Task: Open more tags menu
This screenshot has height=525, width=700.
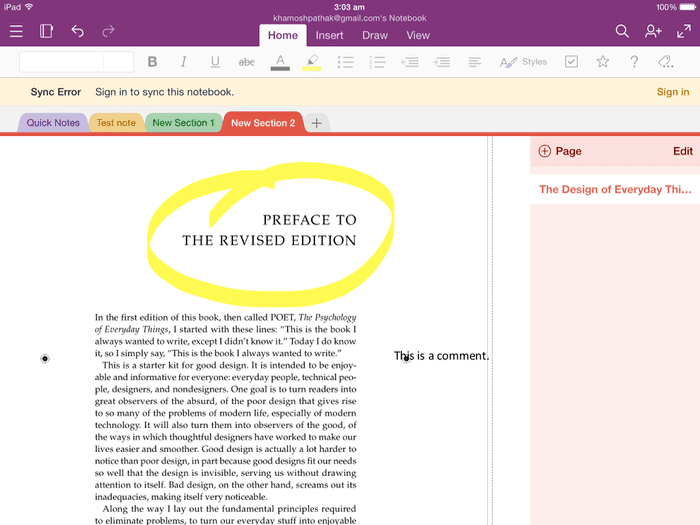Action: pyautogui.click(x=665, y=62)
